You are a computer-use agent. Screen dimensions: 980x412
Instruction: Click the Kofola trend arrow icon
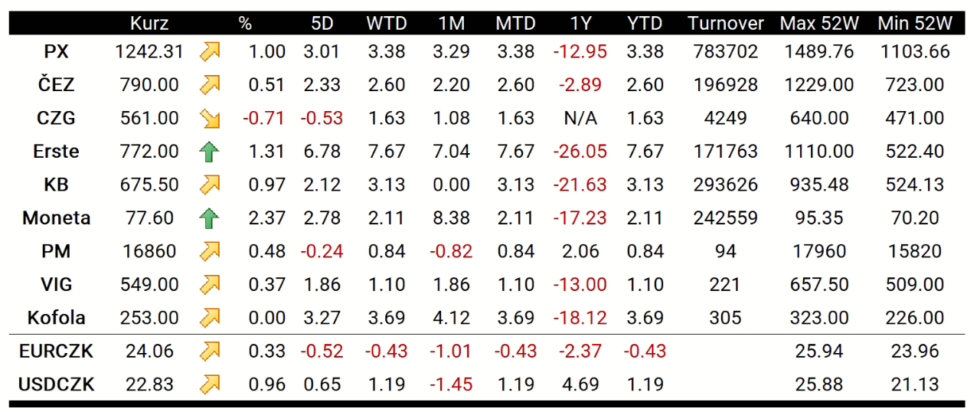(x=209, y=318)
